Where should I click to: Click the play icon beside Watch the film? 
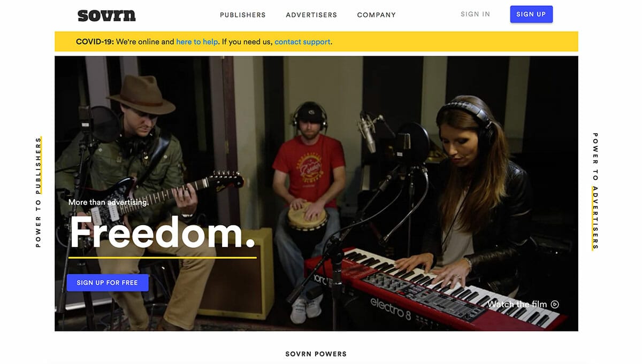(555, 305)
